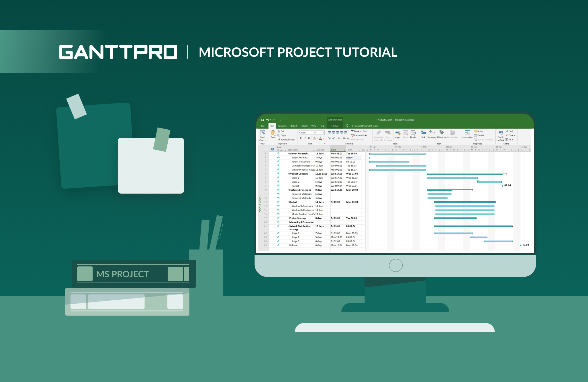Screen dimensions: 588x382
Task: Toggle Bold formatting
Action: 301,138
